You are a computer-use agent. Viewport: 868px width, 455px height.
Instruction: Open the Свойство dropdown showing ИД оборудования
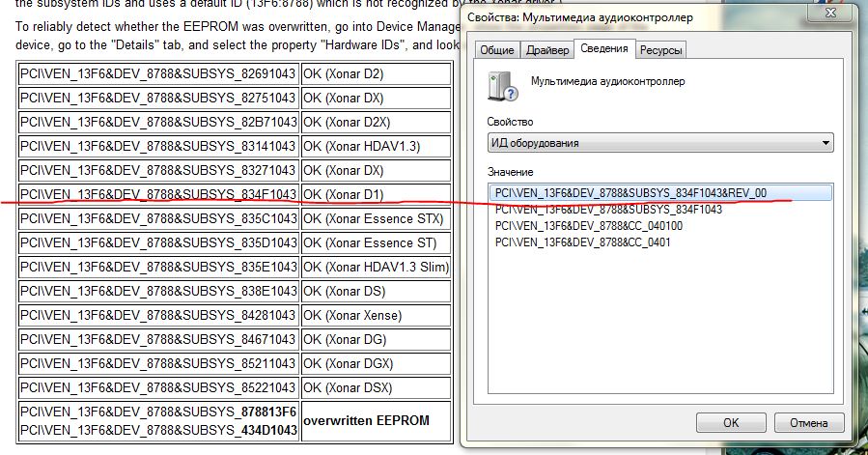tap(660, 143)
